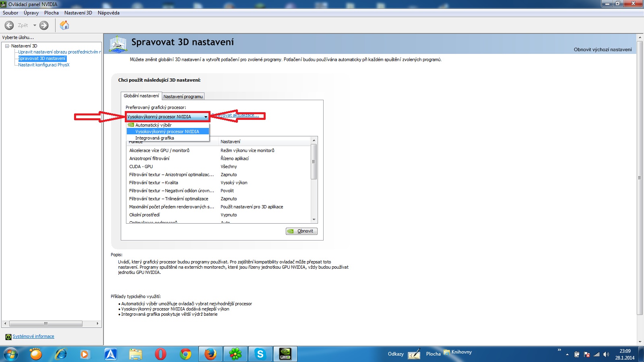644x362 pixels.
Task: Click the task pane horizontal scrollbar thumb
Action: [46, 323]
